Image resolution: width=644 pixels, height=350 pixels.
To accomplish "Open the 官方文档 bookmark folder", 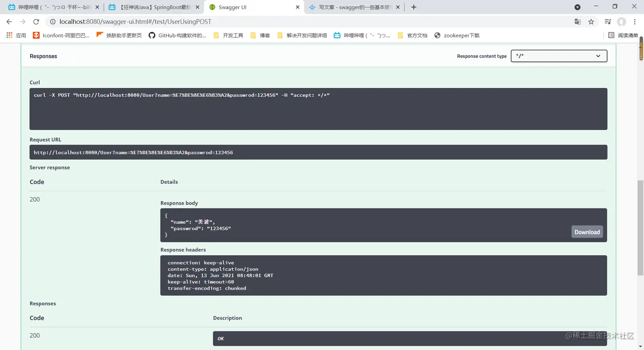I will pyautogui.click(x=412, y=35).
